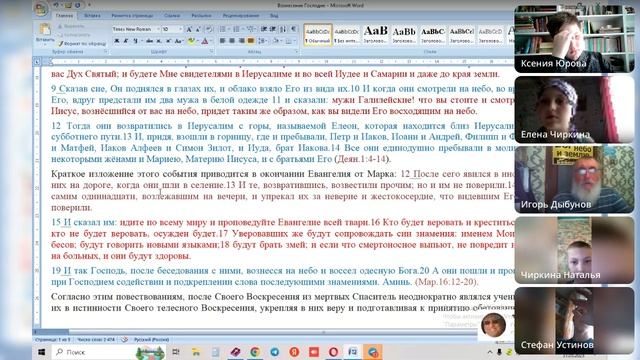Clear formatting with the eraser icon
Image resolution: width=640 pixels, height=360 pixels.
pyautogui.click(x=209, y=29)
